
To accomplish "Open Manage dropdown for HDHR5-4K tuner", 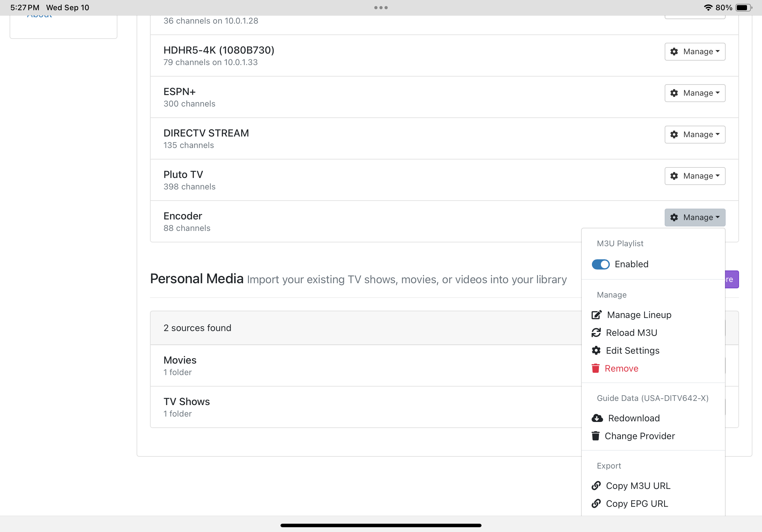I will pos(695,51).
